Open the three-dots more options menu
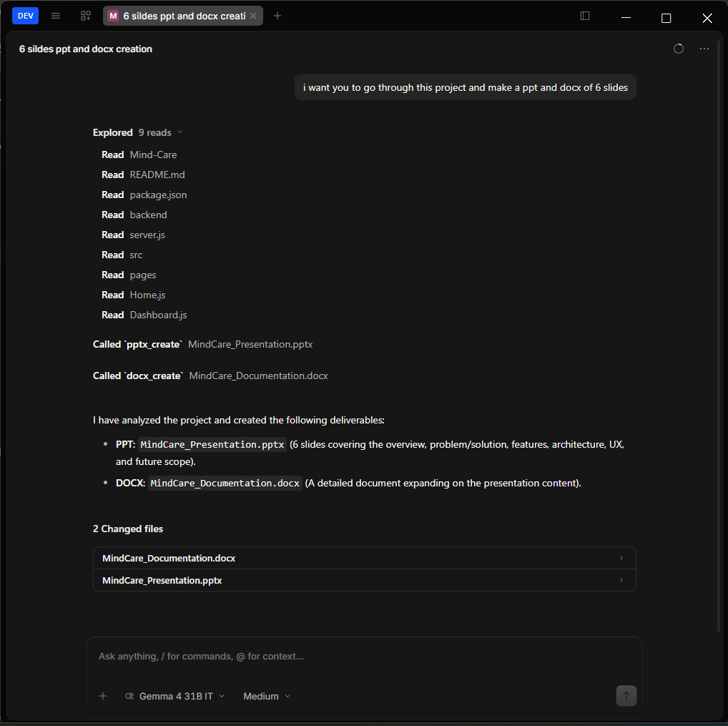Image resolution: width=728 pixels, height=726 pixels. click(704, 49)
